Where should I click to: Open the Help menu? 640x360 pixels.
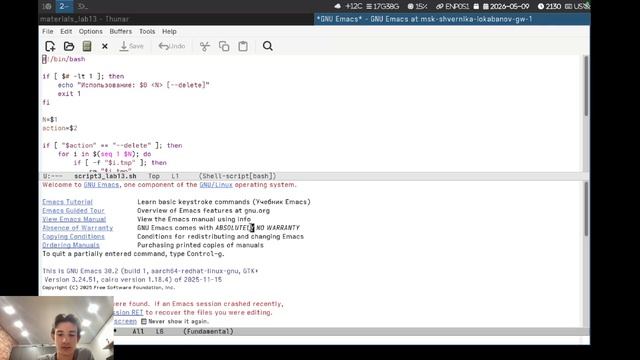pos(169,31)
